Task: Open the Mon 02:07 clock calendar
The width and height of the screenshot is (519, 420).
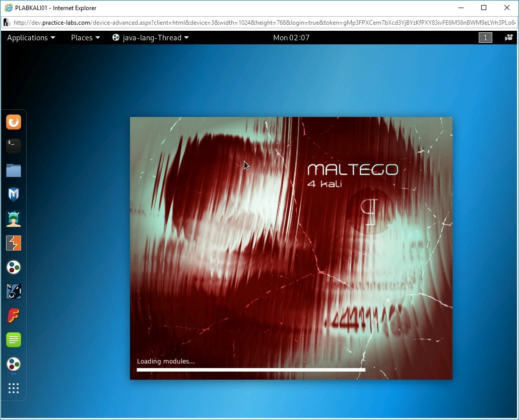Action: pos(291,38)
